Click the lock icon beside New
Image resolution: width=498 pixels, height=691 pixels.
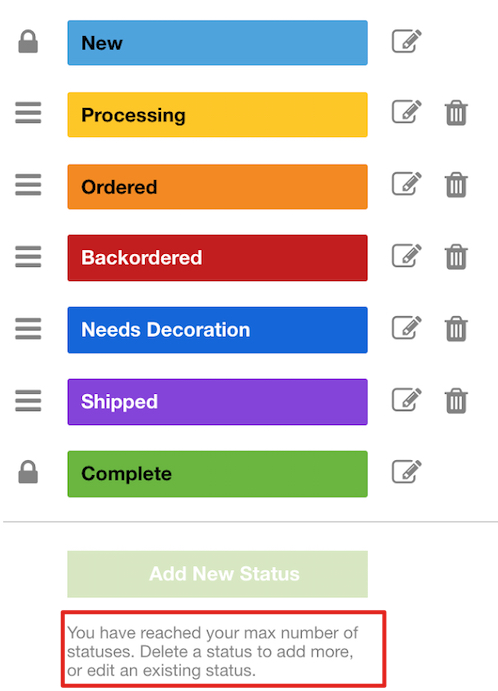click(x=28, y=41)
